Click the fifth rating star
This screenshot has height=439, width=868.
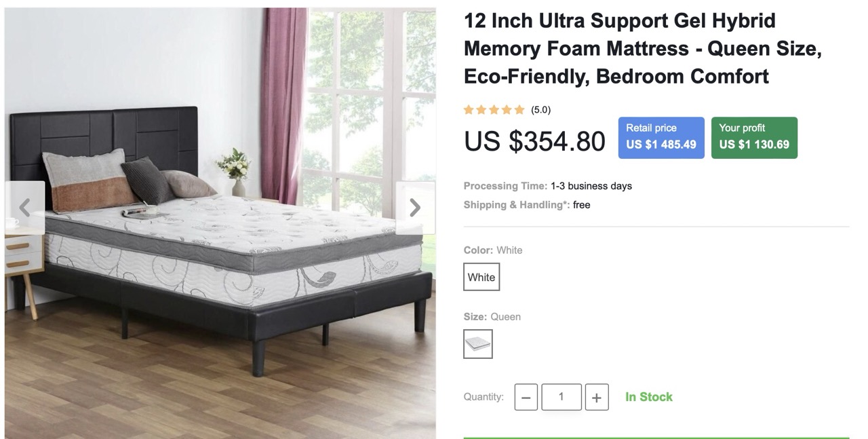coord(519,110)
